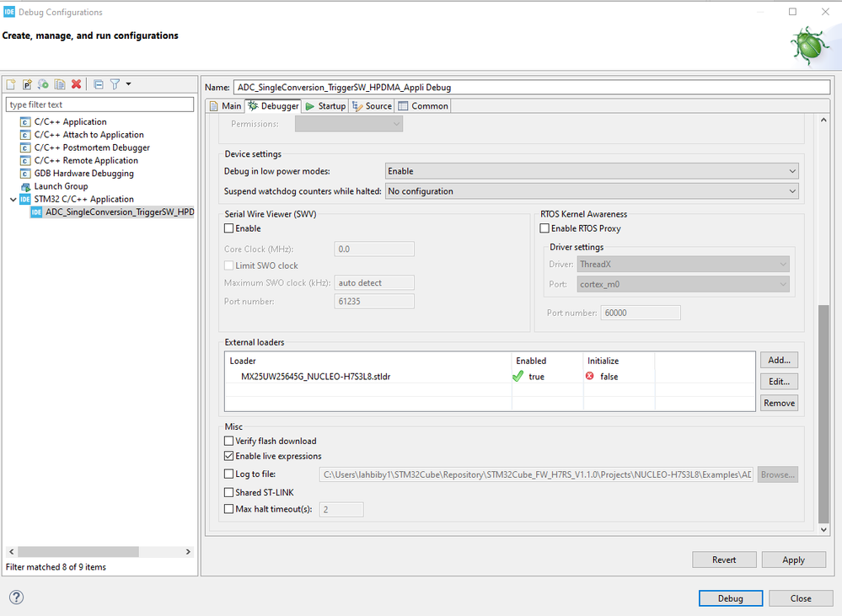Click the vertical scrollbar thumb in Debugger pane

click(823, 414)
